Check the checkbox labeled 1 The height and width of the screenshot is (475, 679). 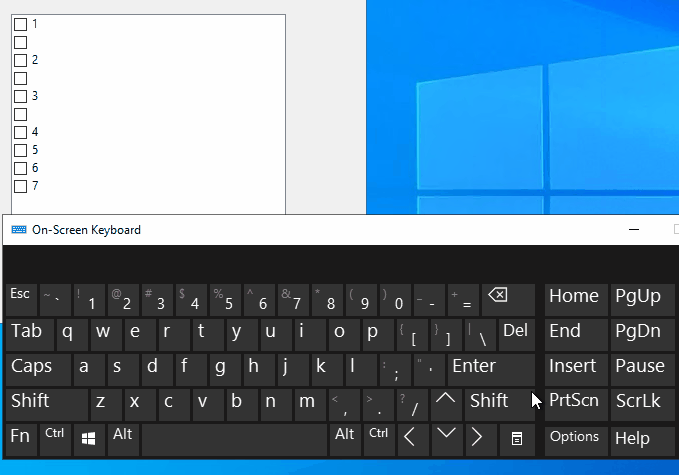tap(20, 24)
